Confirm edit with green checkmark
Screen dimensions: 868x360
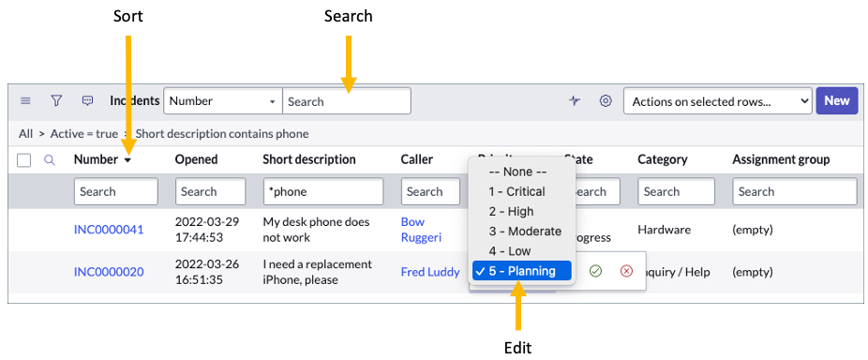point(595,271)
